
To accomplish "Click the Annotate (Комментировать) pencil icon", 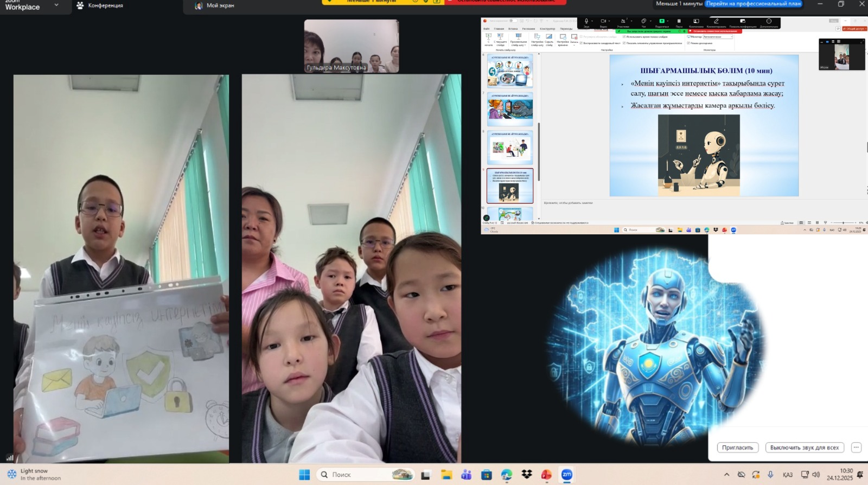I will (x=716, y=21).
